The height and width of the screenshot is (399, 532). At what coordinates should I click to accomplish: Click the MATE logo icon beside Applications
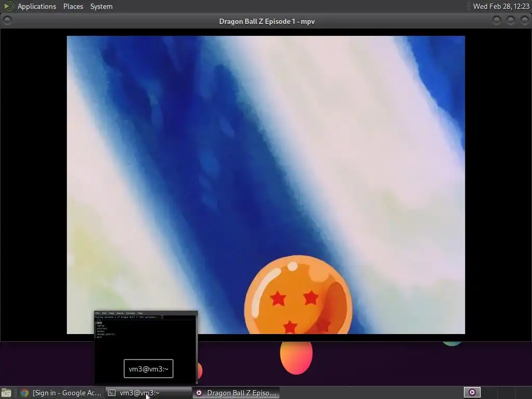[x=8, y=6]
